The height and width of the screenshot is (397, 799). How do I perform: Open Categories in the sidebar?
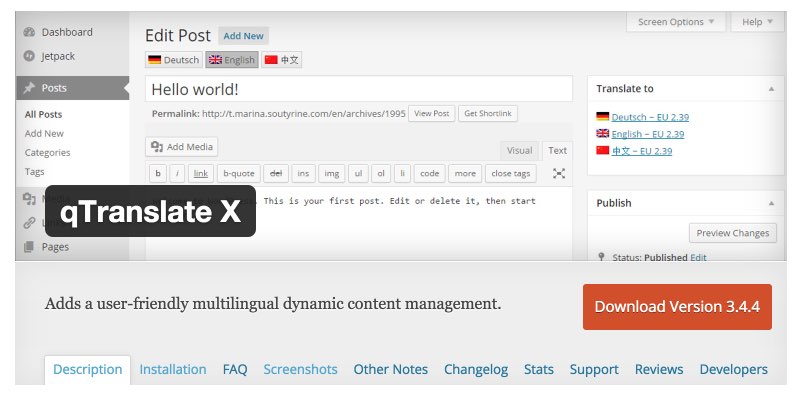pyautogui.click(x=47, y=152)
